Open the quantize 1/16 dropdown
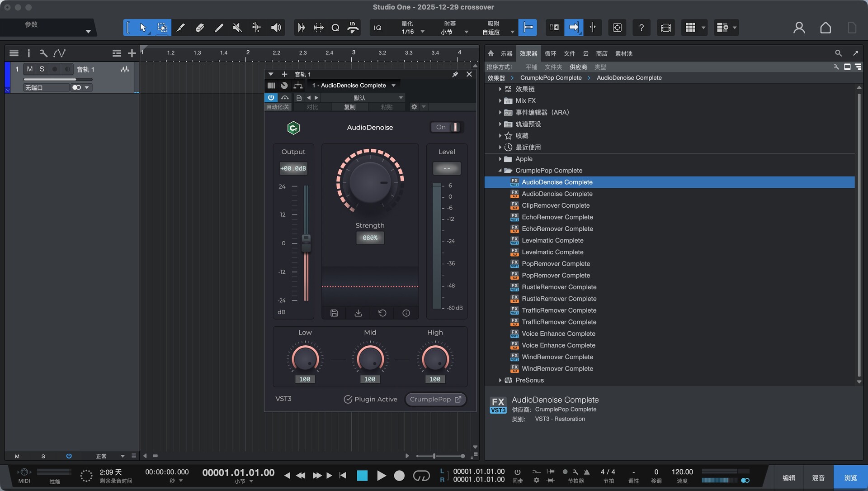868x491 pixels. (x=422, y=32)
